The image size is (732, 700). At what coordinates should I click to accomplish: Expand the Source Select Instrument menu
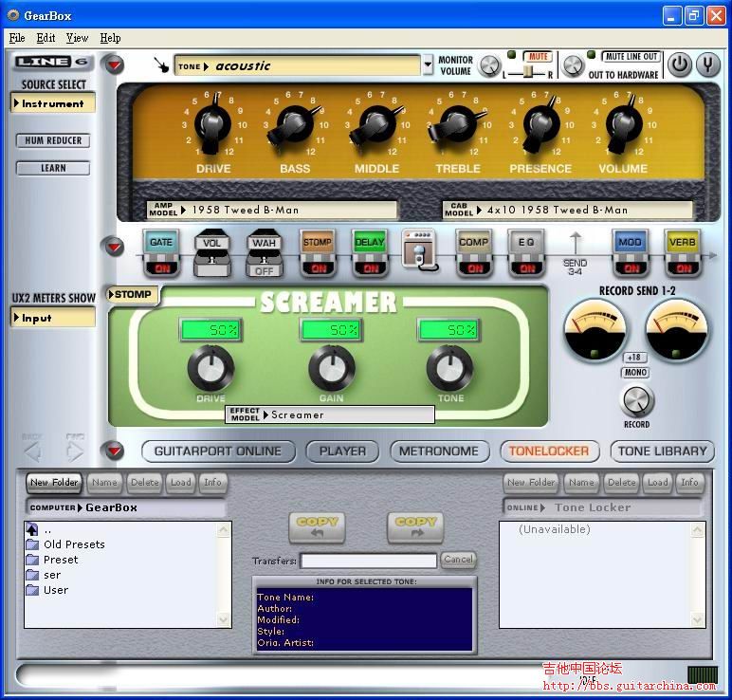pos(54,103)
